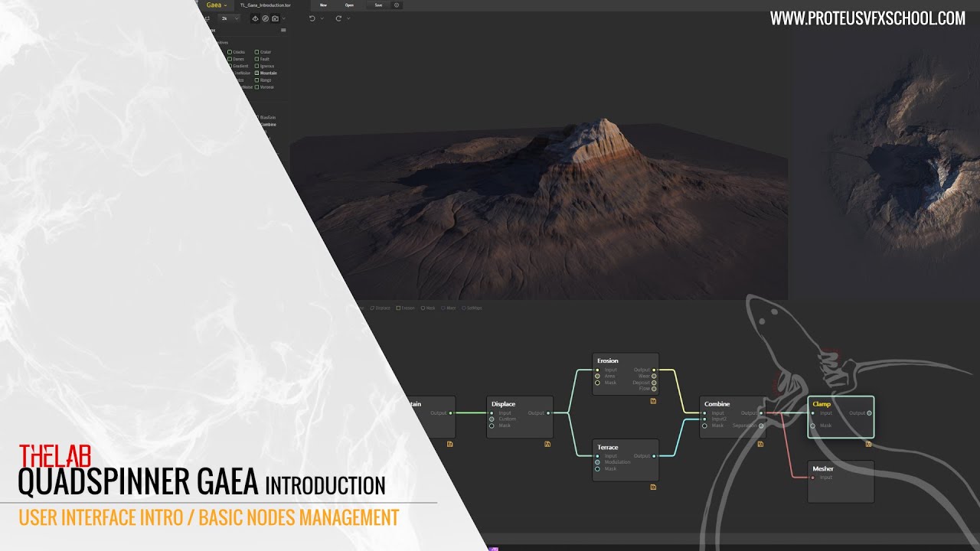Click the save icon below the Terrace node
Viewport: 980px width, 551px height.
click(653, 487)
